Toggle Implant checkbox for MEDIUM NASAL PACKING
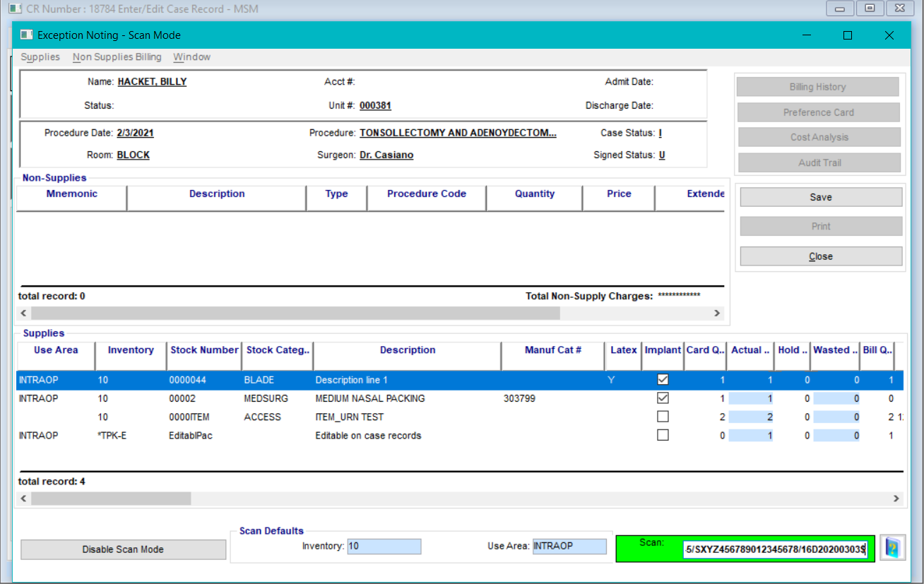 point(663,398)
